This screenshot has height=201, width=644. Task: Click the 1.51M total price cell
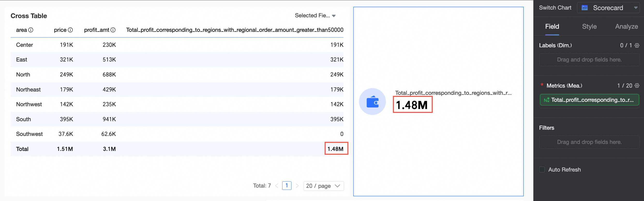[x=65, y=149]
